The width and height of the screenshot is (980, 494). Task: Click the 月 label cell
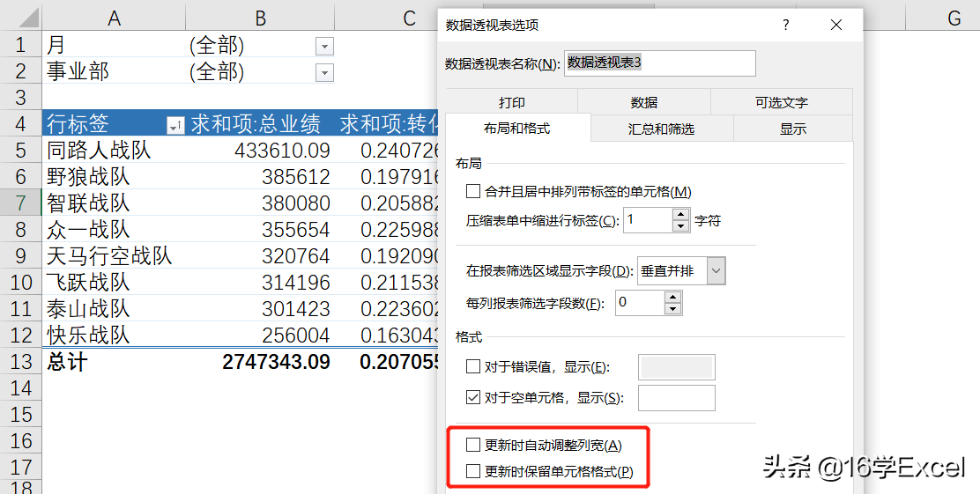coord(114,45)
